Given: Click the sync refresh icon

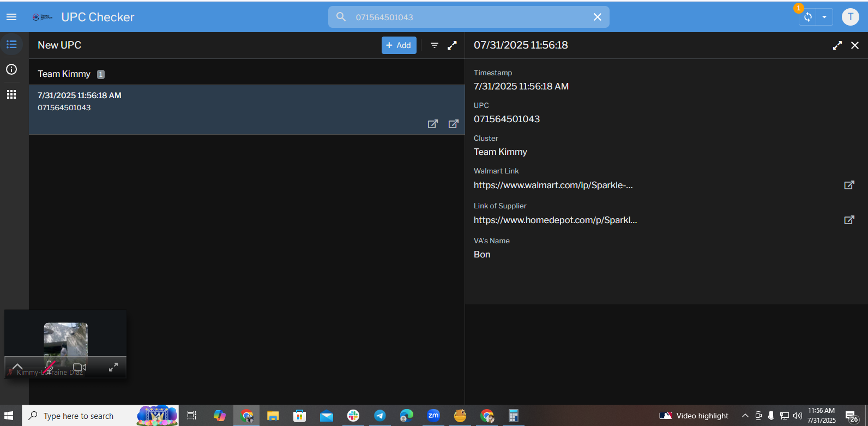Looking at the screenshot, I should (x=807, y=17).
